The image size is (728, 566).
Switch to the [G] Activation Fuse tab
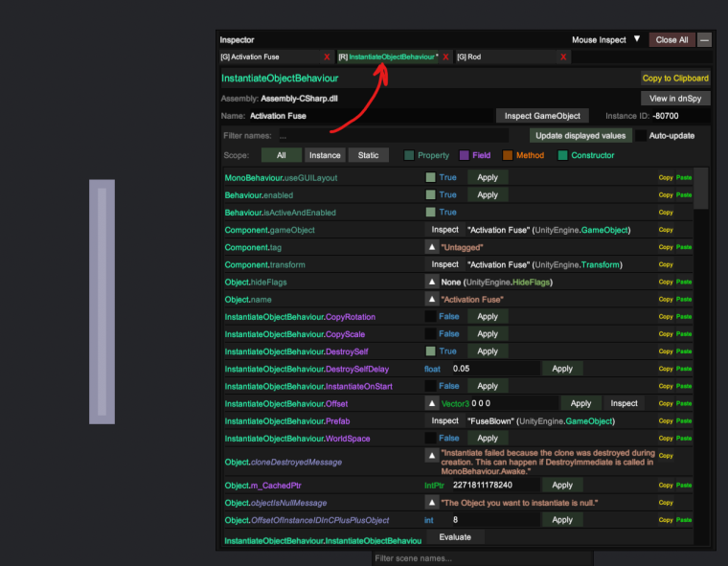coord(270,57)
